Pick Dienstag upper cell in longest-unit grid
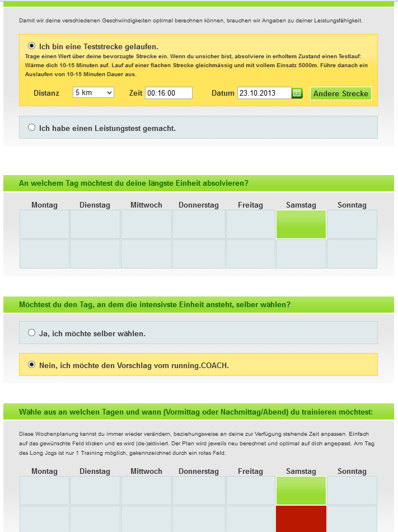 point(95,224)
